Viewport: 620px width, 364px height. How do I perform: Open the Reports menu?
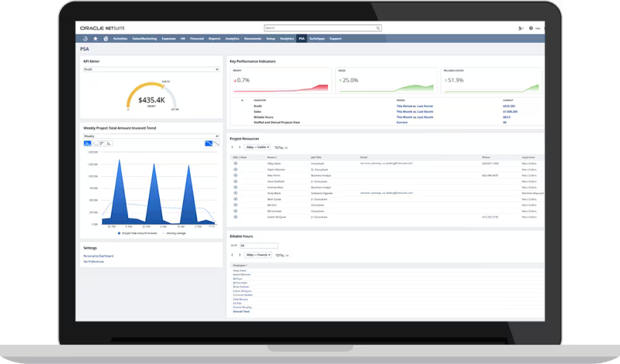pyautogui.click(x=214, y=39)
